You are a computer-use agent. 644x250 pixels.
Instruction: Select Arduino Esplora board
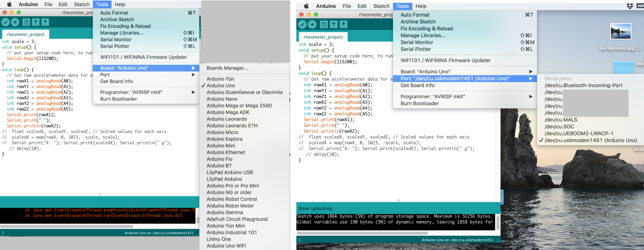245,139
